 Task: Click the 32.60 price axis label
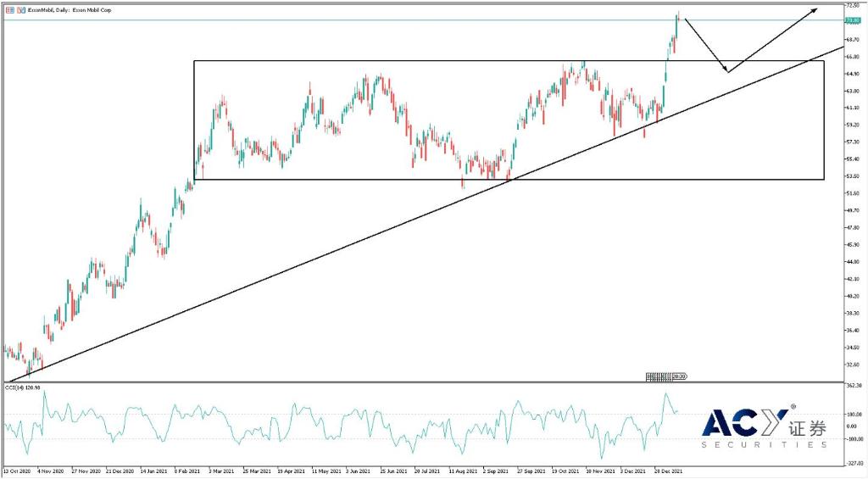click(854, 365)
